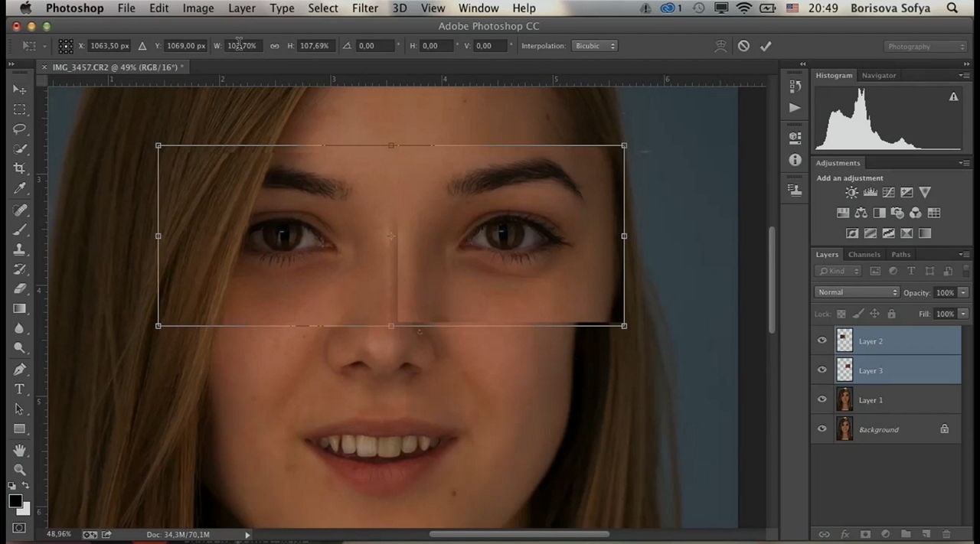This screenshot has height=544, width=980.
Task: Add an Exposure adjustment
Action: [906, 193]
